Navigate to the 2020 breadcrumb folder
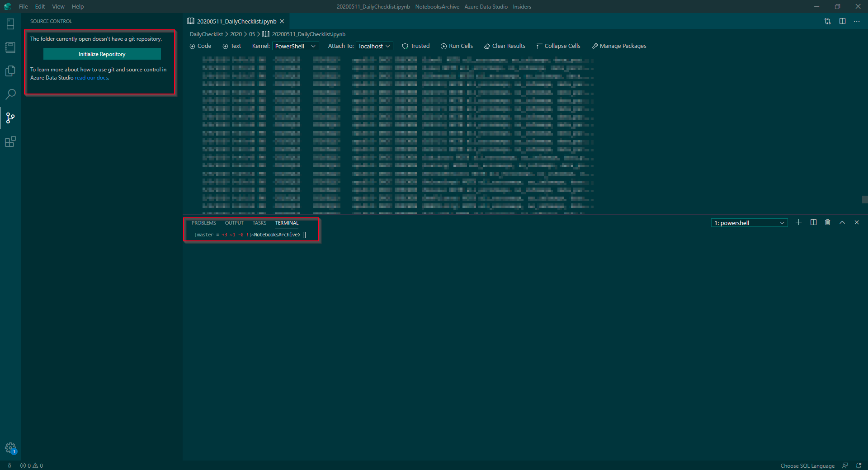Screen dimensions: 868x470 [x=236, y=34]
